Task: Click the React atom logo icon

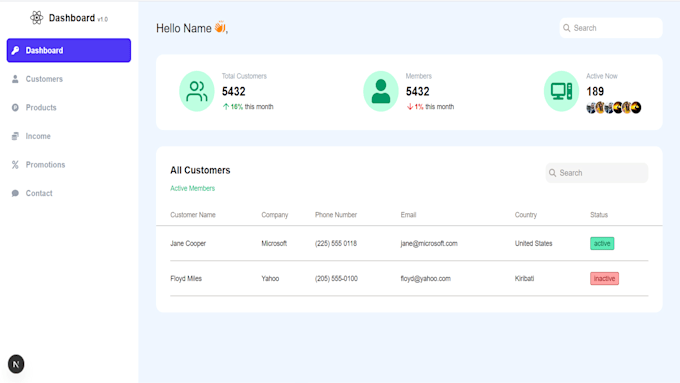Action: (x=36, y=18)
